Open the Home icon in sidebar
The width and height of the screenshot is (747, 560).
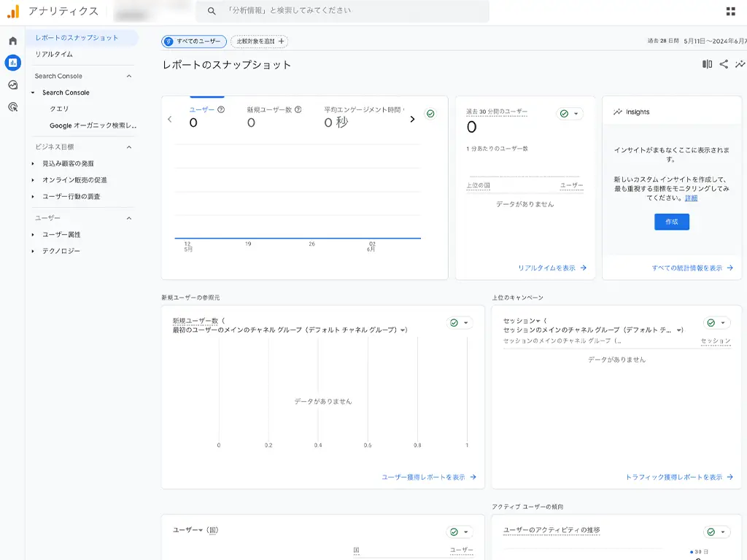click(13, 41)
